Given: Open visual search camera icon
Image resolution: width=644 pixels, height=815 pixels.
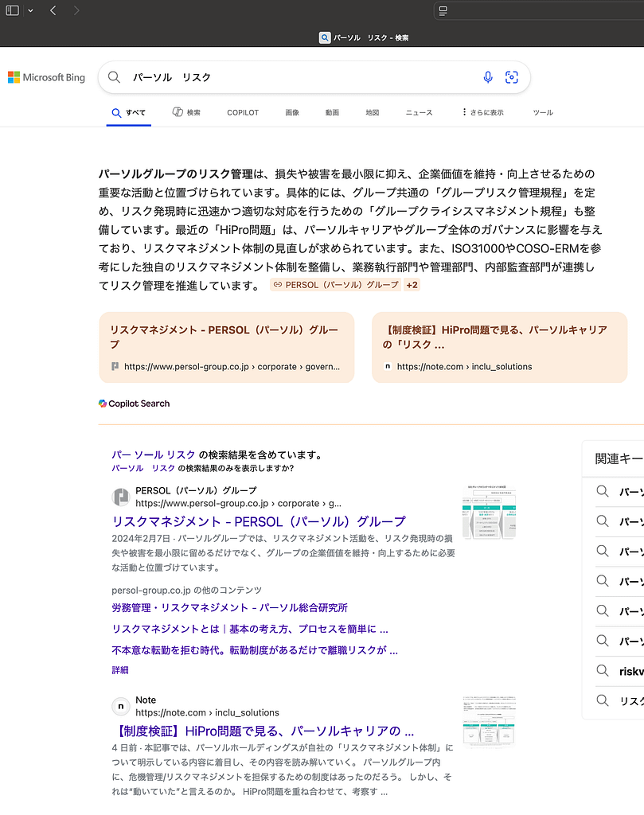Looking at the screenshot, I should [512, 77].
